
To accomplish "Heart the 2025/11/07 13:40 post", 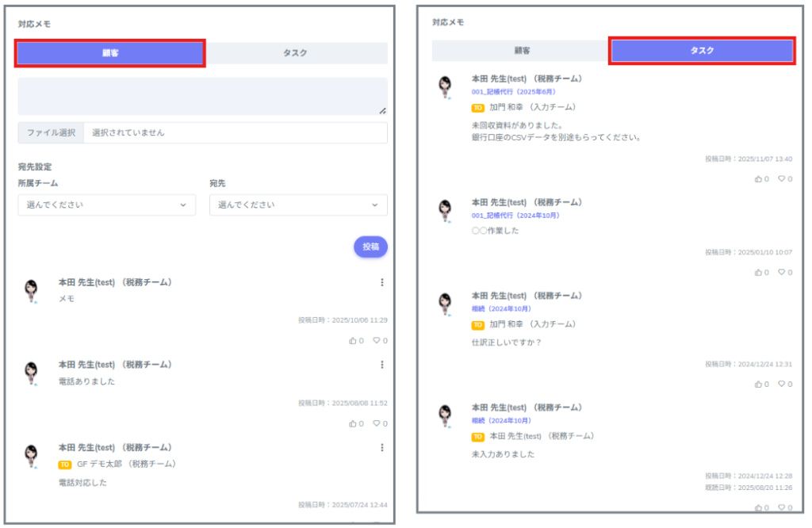I will [782, 179].
